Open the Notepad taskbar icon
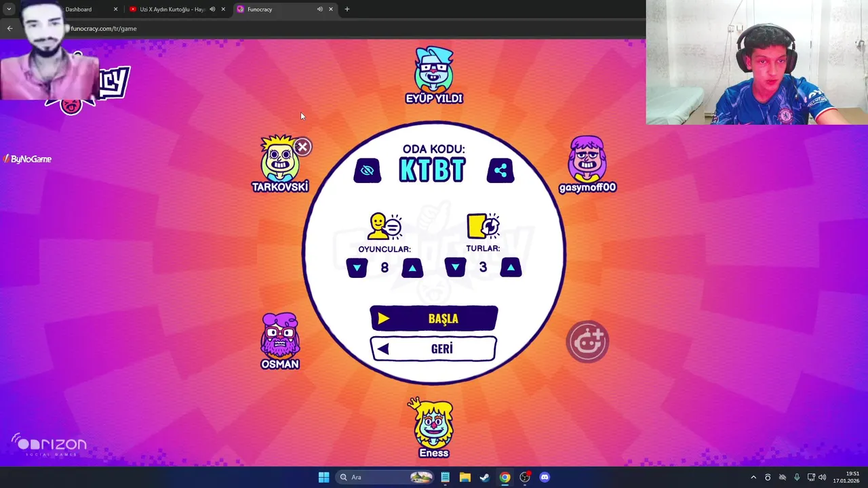 pos(445,477)
